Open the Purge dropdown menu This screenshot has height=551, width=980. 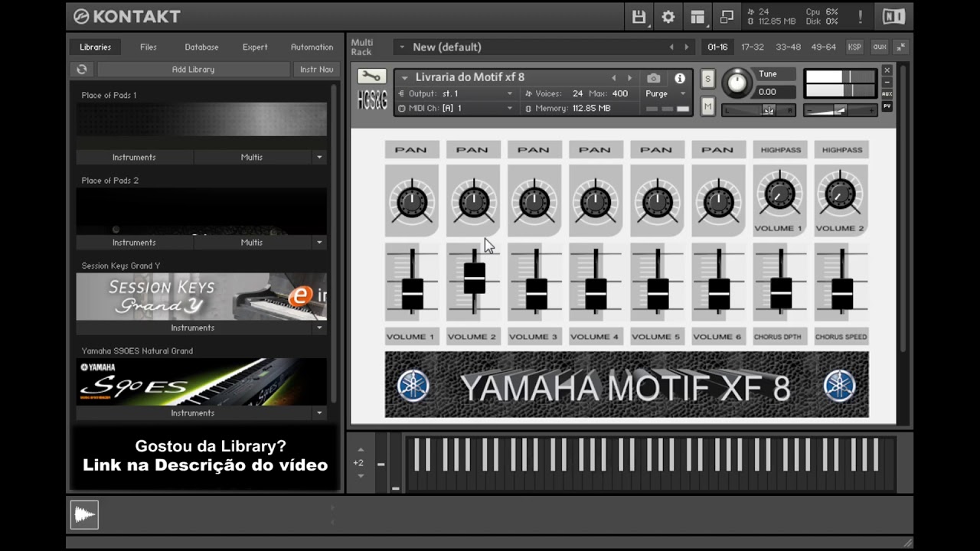[x=666, y=93]
